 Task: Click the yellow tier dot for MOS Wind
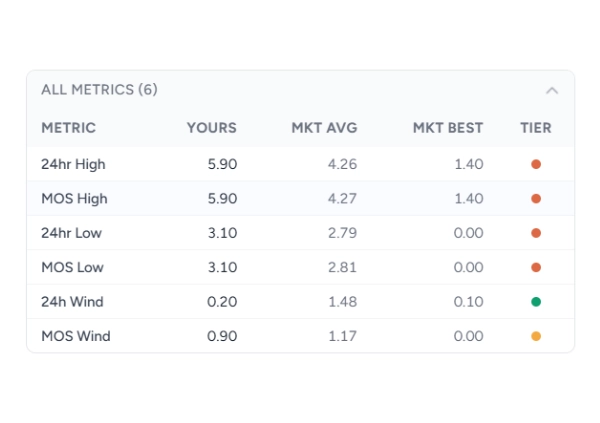pos(536,336)
